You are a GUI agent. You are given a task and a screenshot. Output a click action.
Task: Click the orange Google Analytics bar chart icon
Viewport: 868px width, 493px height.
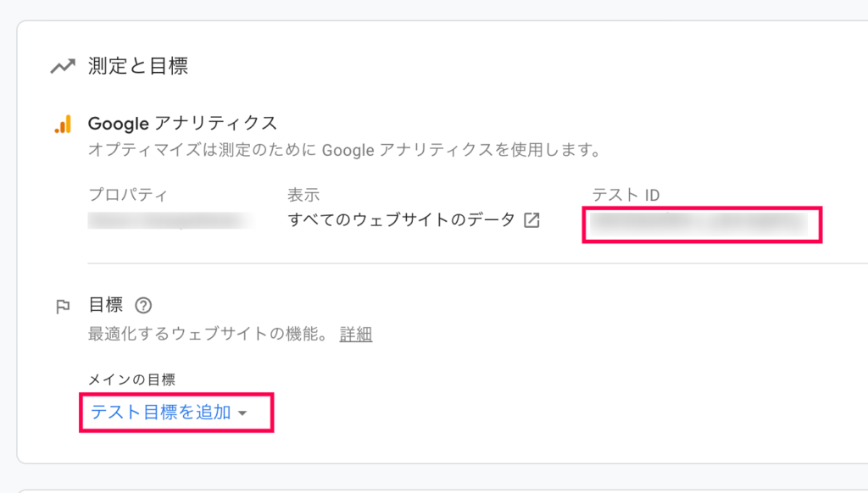pyautogui.click(x=63, y=124)
